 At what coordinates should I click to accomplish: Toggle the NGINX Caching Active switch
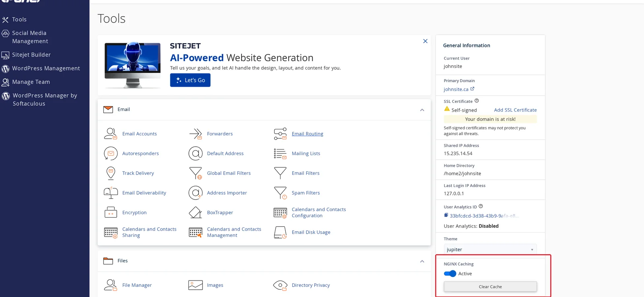(450, 274)
